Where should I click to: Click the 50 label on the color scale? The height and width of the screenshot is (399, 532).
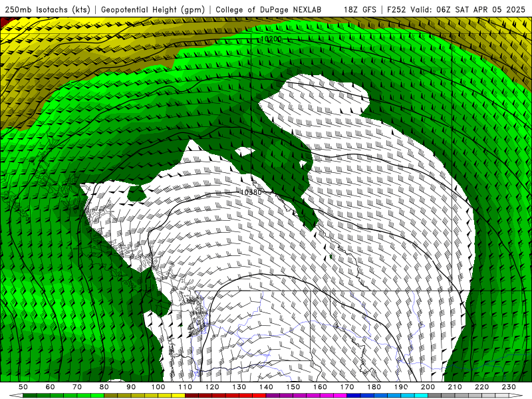pyautogui.click(x=23, y=387)
